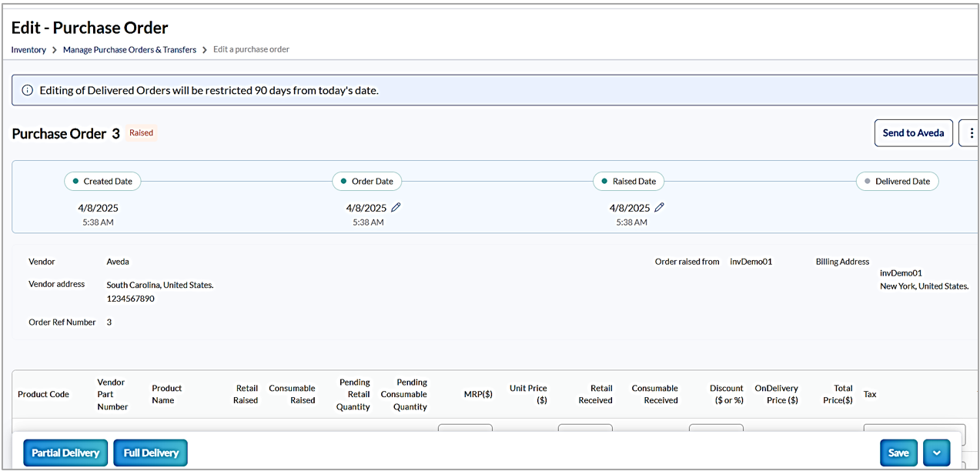This screenshot has height=471, width=980.
Task: Click the 4/8/2025 date under Created Date
Action: point(98,208)
